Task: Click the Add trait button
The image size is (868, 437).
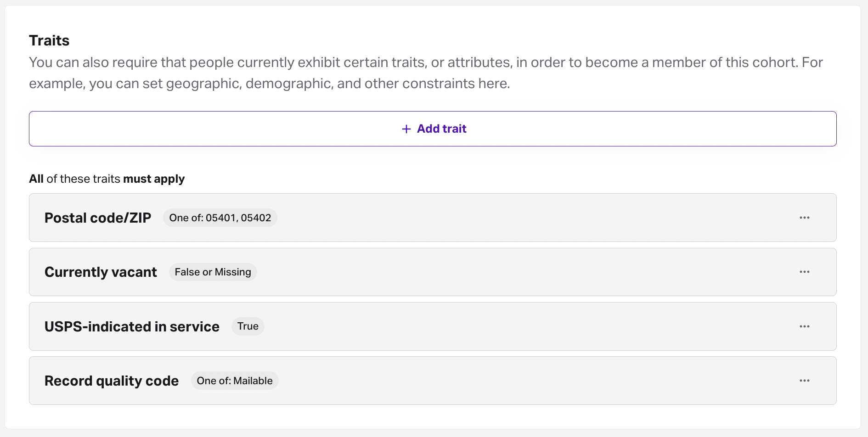Action: (x=433, y=129)
